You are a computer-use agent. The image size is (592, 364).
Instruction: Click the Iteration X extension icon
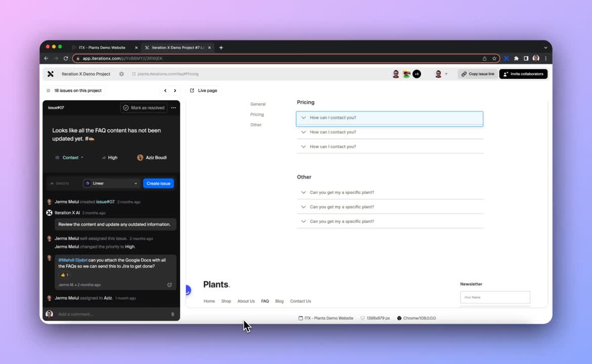tap(506, 59)
